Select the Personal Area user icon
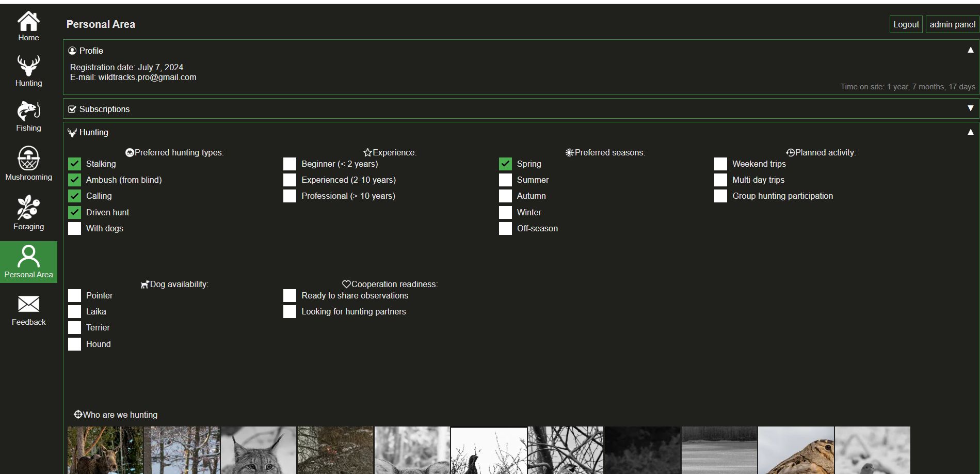 point(28,257)
